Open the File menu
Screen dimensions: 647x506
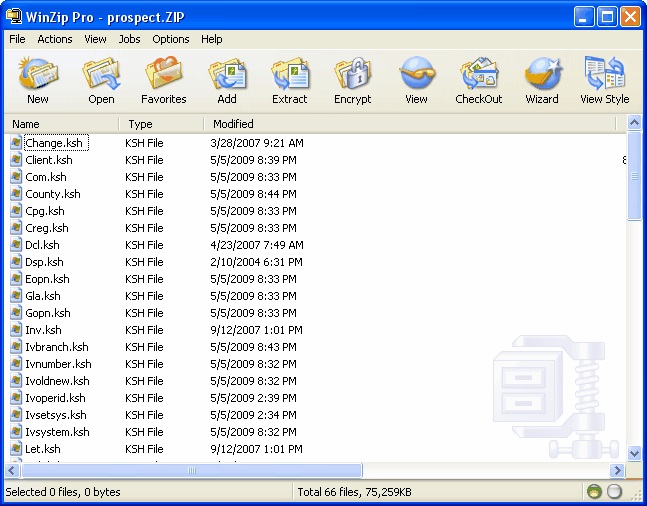17,39
